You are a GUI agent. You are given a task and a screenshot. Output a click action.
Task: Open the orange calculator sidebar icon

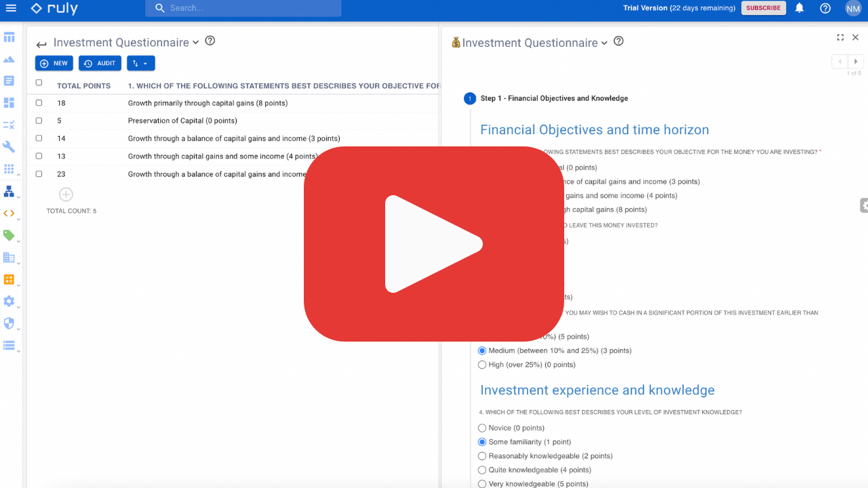coord(9,279)
